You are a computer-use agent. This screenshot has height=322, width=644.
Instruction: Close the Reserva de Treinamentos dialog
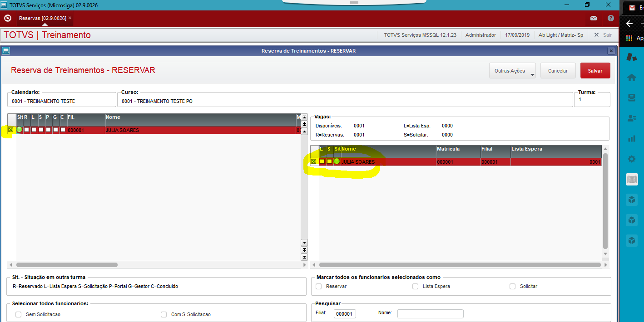pyautogui.click(x=611, y=51)
